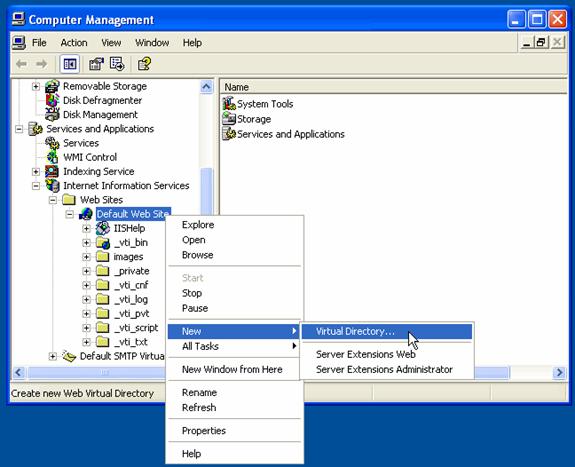The width and height of the screenshot is (575, 467).
Task: Click the Properties toolbar icon
Action: (x=96, y=64)
